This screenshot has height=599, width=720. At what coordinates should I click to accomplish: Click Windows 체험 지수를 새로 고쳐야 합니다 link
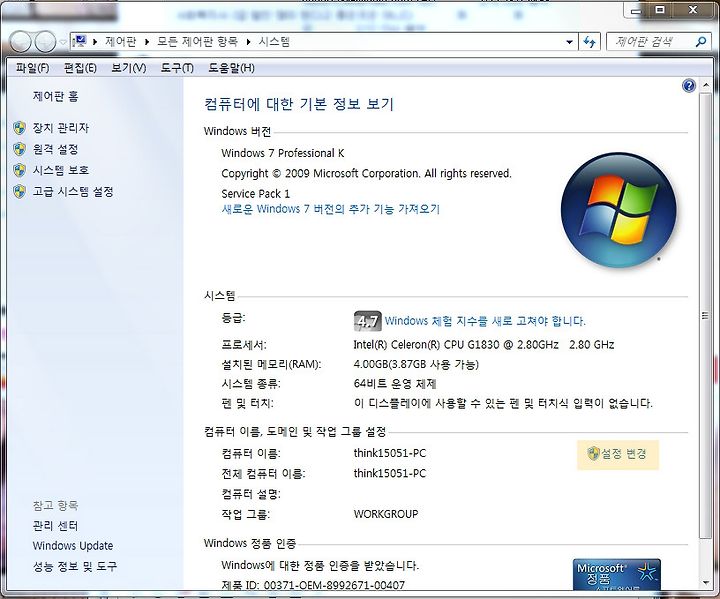(485, 321)
